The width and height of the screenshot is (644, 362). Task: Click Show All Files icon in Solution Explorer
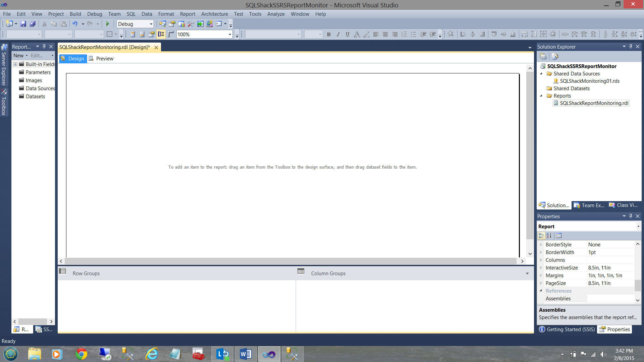tap(555, 56)
